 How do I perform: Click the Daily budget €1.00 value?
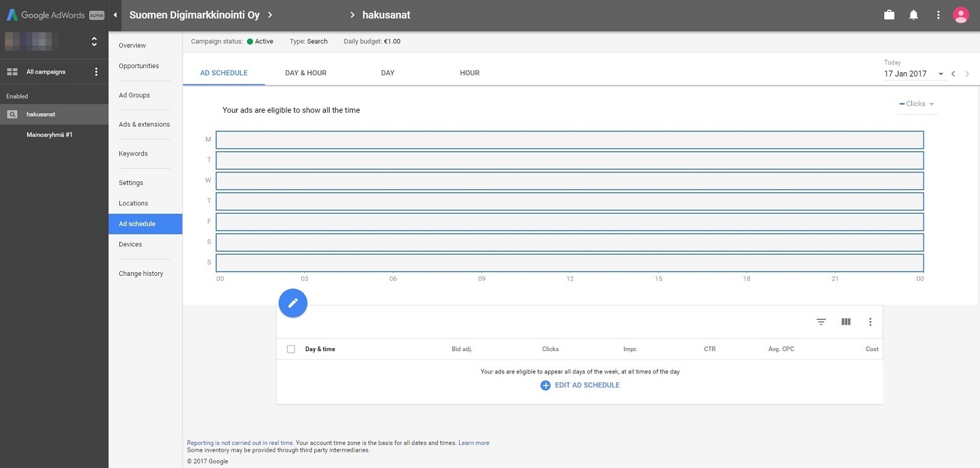coord(392,42)
